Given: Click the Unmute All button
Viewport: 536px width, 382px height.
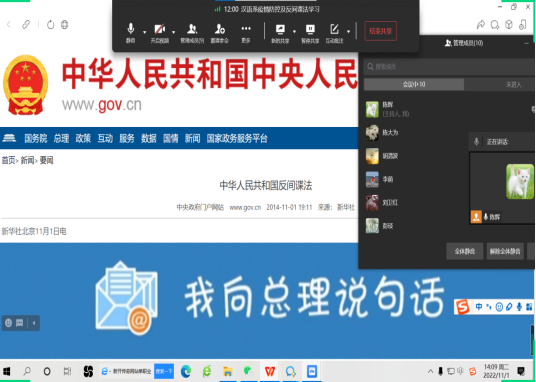Looking at the screenshot, I should tap(505, 251).
